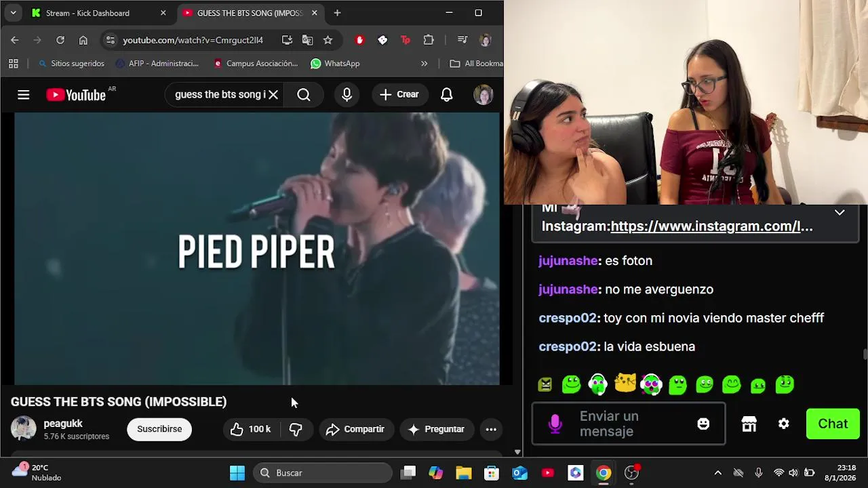Open the WhatsApp bookmark
This screenshot has height=488, width=868.
(335, 64)
